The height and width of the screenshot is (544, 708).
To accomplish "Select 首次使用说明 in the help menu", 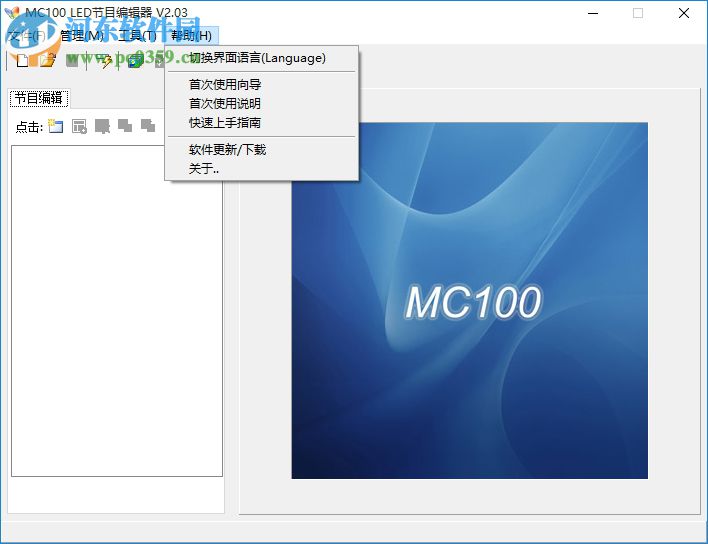I will point(225,103).
